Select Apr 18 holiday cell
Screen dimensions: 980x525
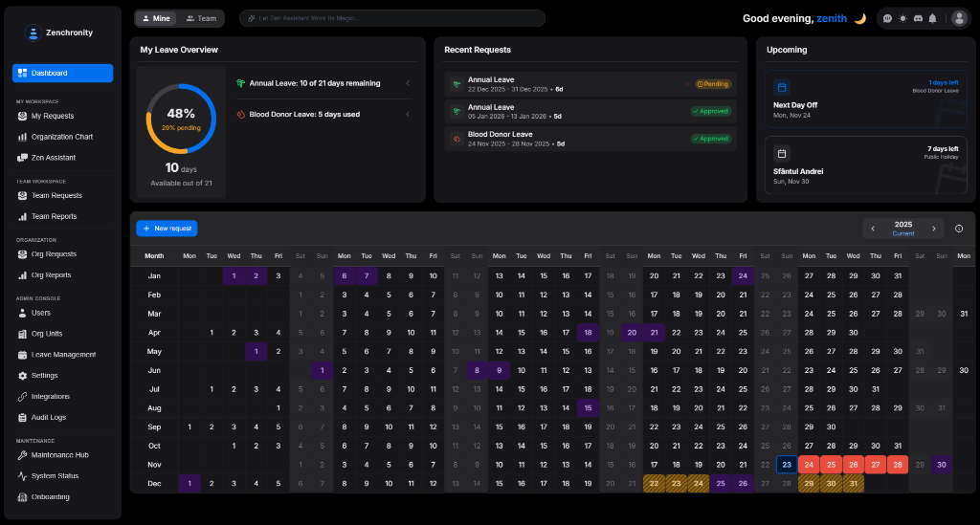[x=589, y=333]
